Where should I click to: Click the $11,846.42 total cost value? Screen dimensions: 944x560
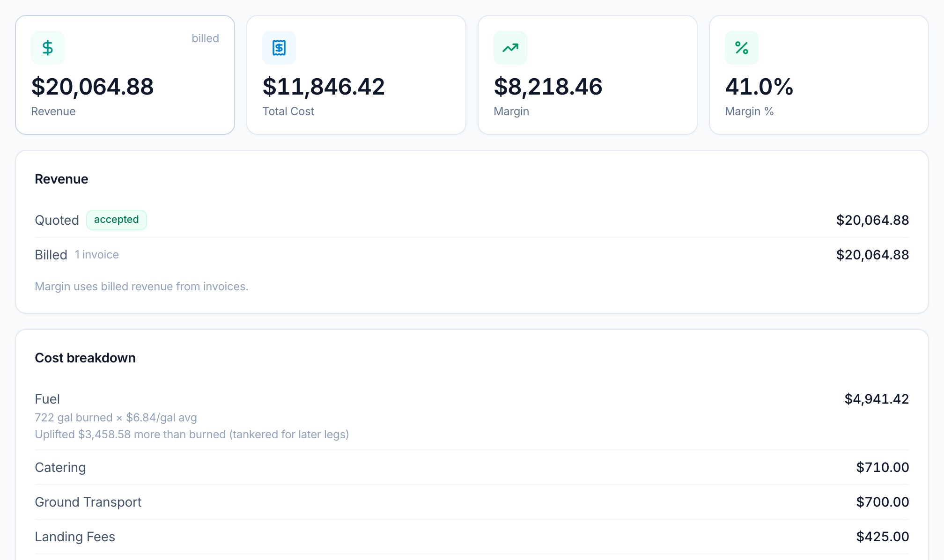pyautogui.click(x=324, y=87)
